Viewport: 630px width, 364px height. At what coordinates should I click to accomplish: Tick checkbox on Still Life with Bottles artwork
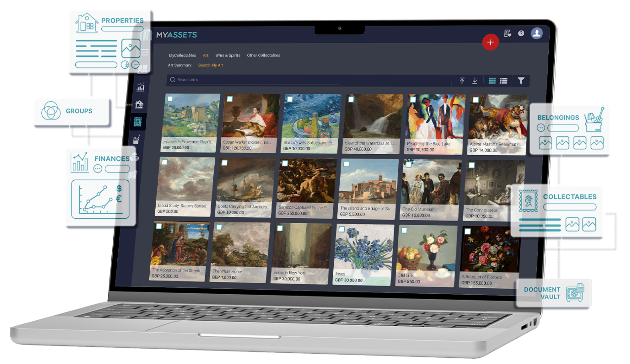click(x=290, y=99)
